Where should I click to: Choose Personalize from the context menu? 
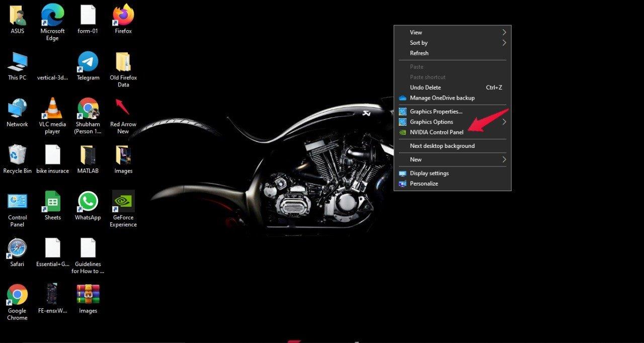pos(424,184)
